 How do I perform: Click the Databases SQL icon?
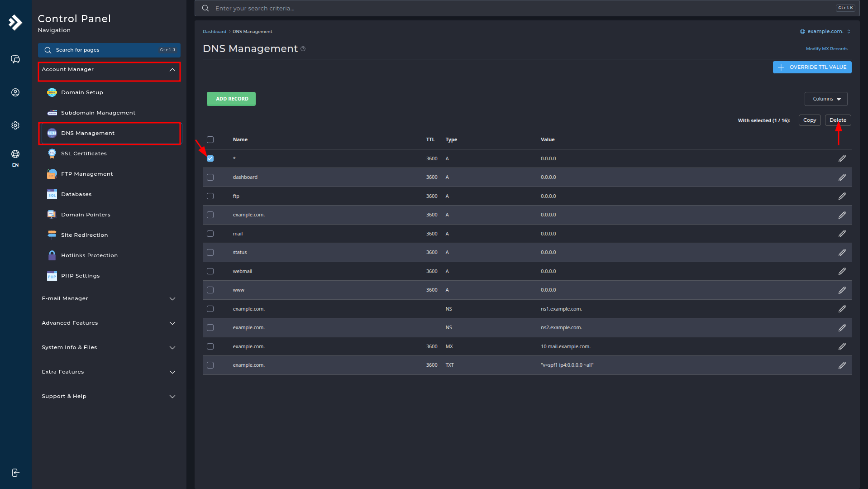coord(52,194)
